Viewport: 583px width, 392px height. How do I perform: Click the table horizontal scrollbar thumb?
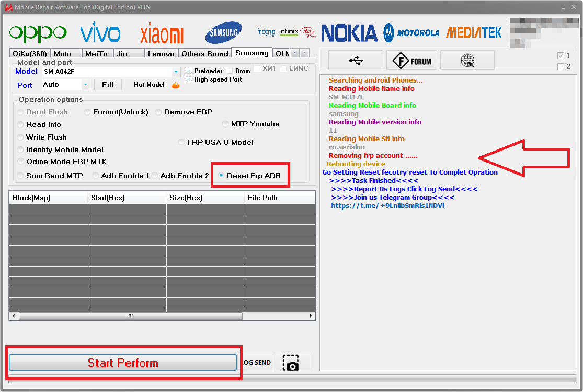tap(131, 316)
